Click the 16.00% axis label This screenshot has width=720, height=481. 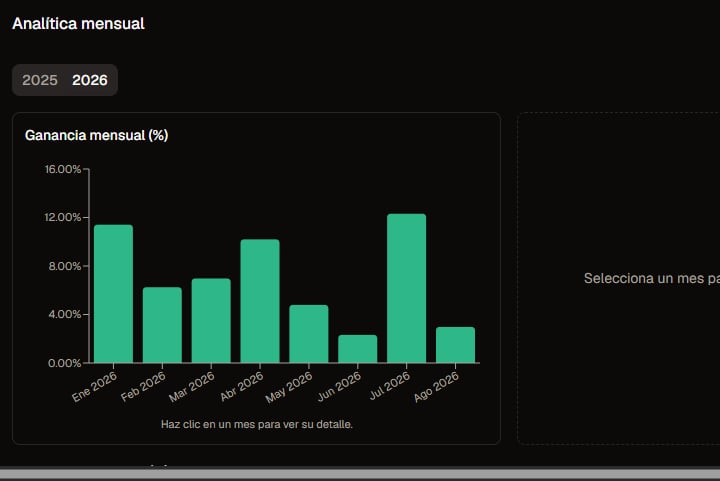click(x=63, y=169)
